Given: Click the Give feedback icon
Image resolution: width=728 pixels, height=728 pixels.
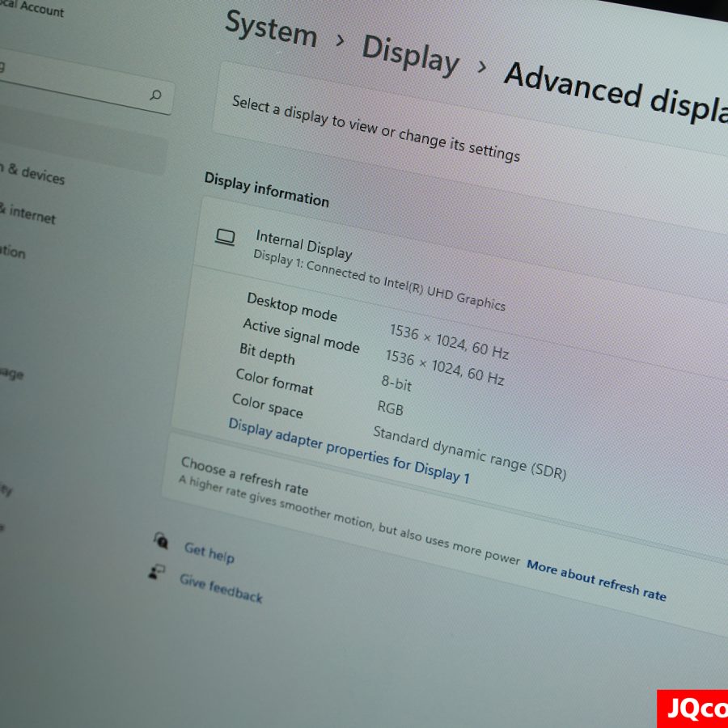Looking at the screenshot, I should [x=156, y=572].
